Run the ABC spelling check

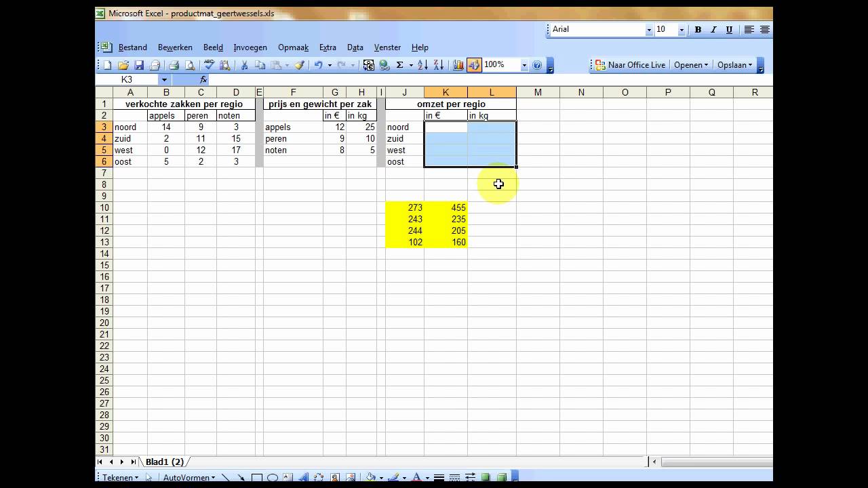209,65
